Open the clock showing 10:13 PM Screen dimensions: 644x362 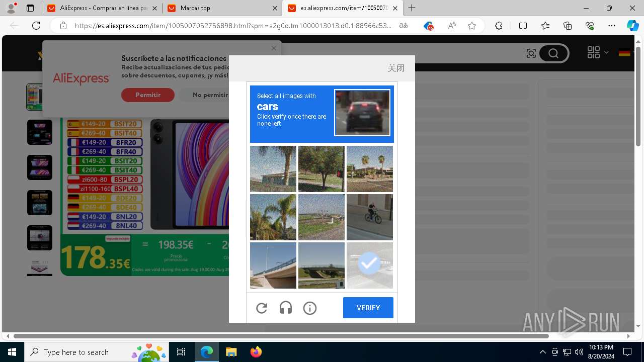click(601, 352)
